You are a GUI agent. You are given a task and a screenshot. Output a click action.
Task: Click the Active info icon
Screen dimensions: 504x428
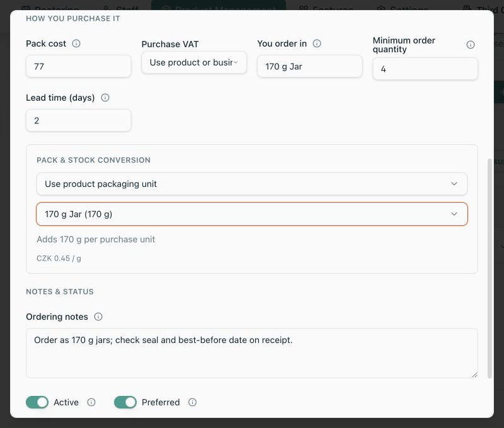click(x=91, y=402)
